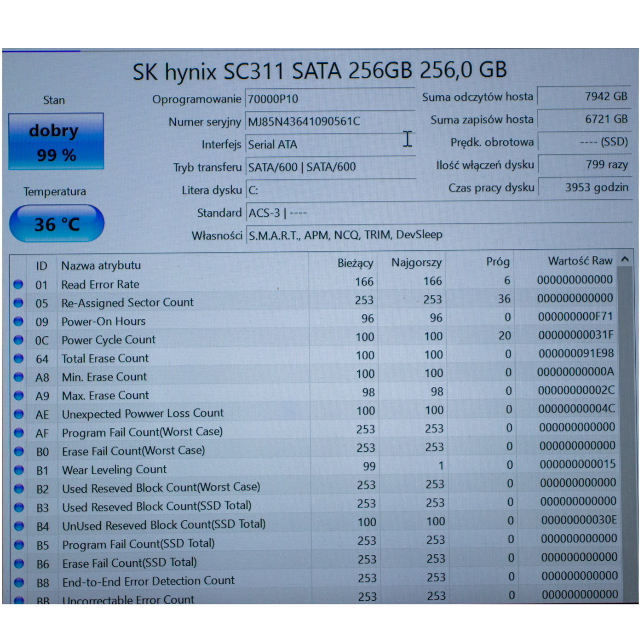
Task: Select the Wear Leveling Count row name
Action: [115, 470]
